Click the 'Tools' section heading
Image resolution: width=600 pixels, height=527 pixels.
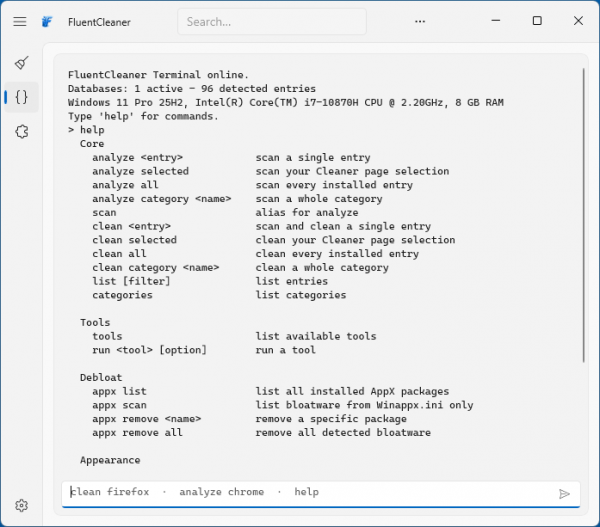pos(95,323)
